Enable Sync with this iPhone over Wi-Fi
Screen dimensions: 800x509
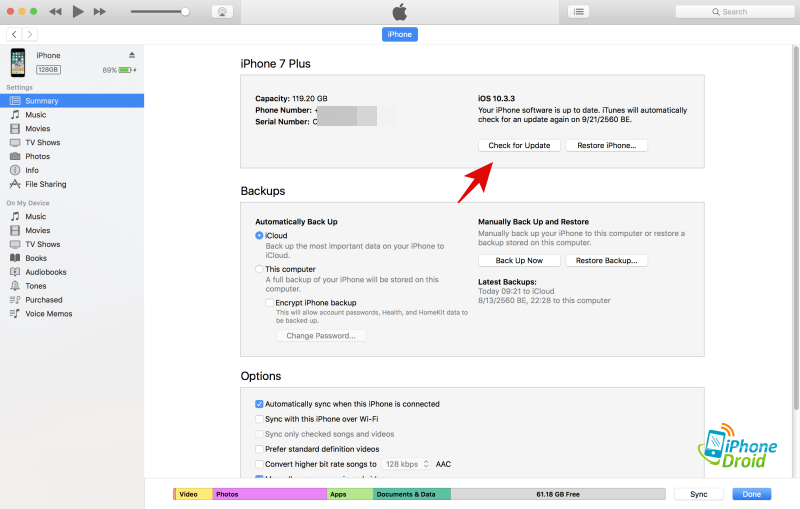(x=259, y=419)
